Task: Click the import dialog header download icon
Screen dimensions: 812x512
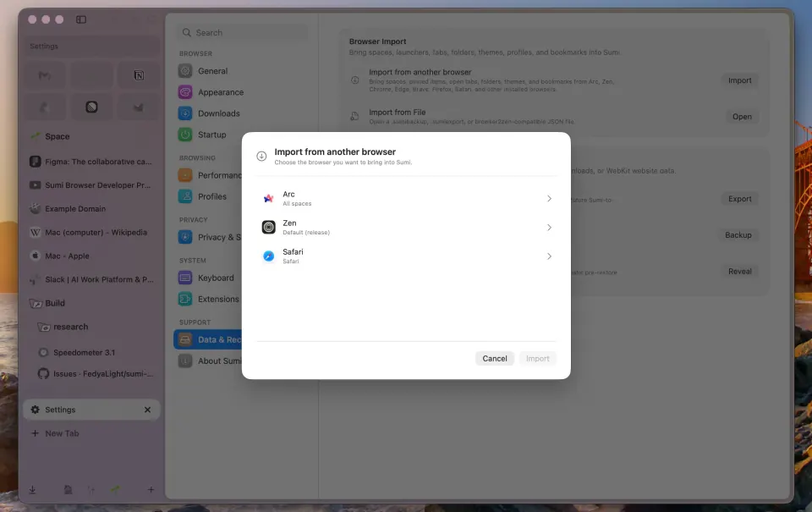Action: pos(261,156)
